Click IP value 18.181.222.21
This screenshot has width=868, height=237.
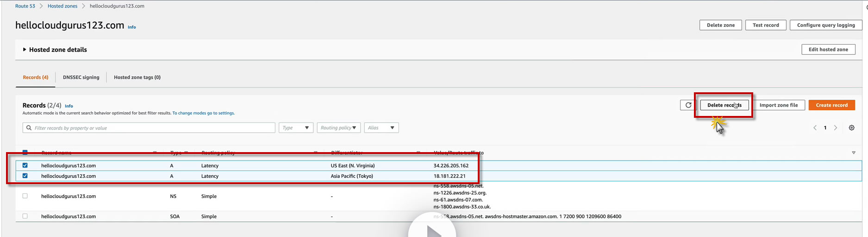[x=449, y=176]
